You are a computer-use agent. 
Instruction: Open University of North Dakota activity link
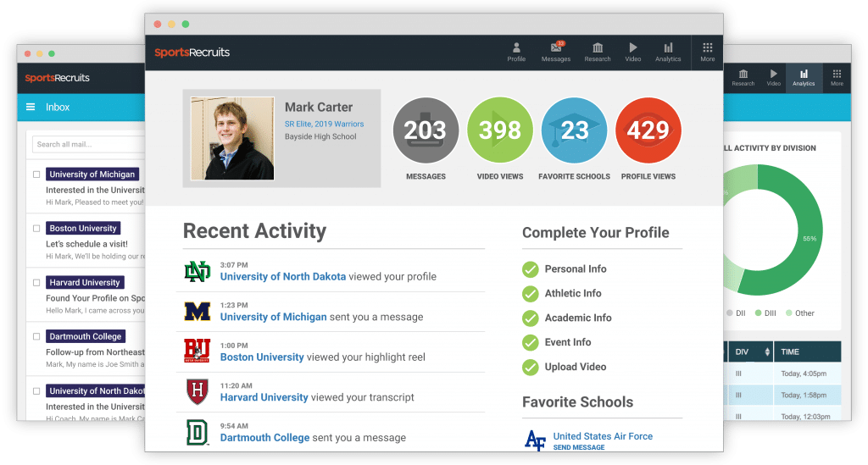[x=283, y=276]
